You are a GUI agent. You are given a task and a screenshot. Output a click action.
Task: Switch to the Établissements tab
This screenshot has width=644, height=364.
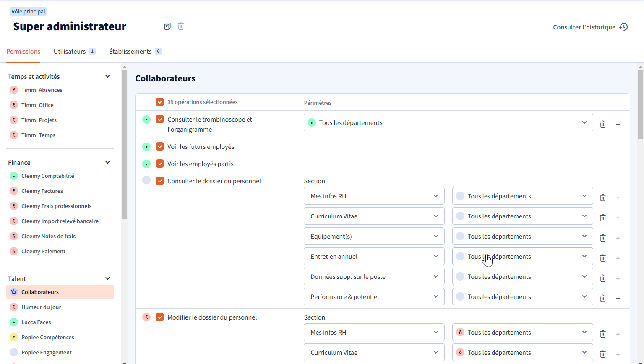pyautogui.click(x=135, y=51)
